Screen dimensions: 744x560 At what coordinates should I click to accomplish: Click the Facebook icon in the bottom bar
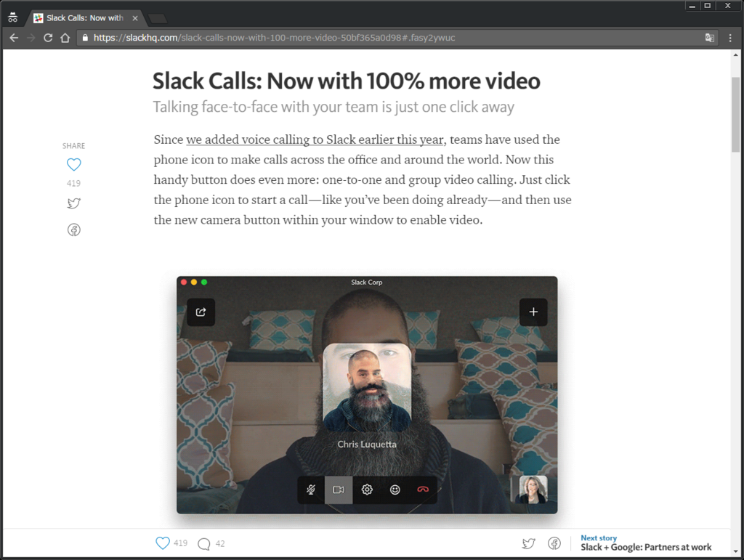(554, 543)
